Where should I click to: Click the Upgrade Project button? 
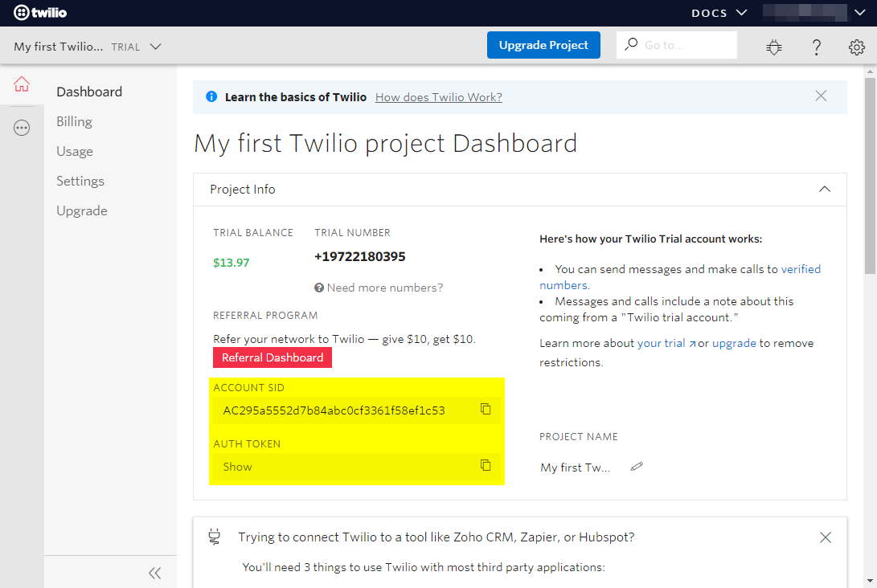[x=543, y=45]
